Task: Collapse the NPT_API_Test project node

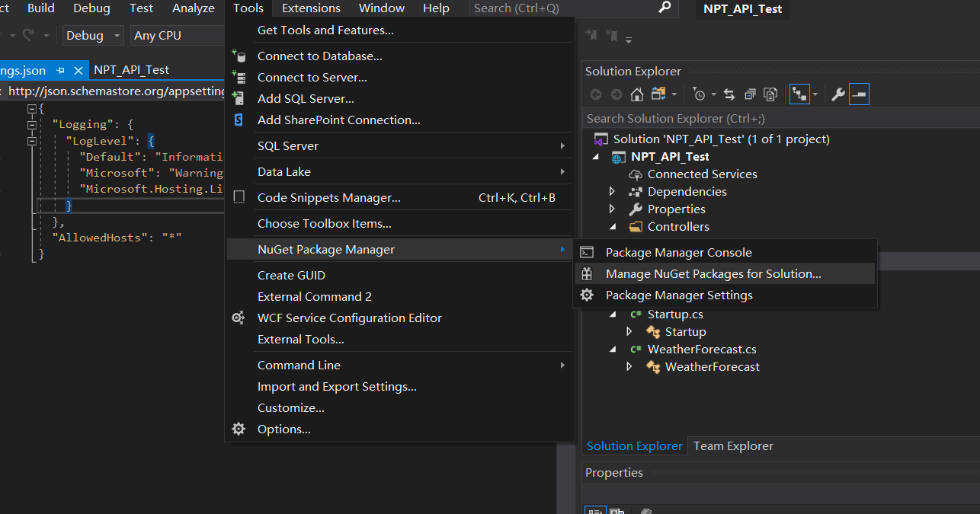Action: (x=596, y=156)
